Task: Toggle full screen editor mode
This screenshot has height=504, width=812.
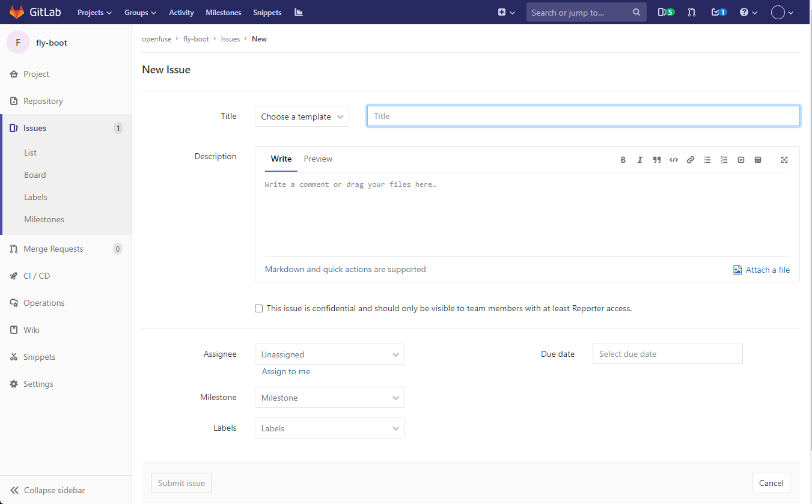Action: tap(784, 160)
